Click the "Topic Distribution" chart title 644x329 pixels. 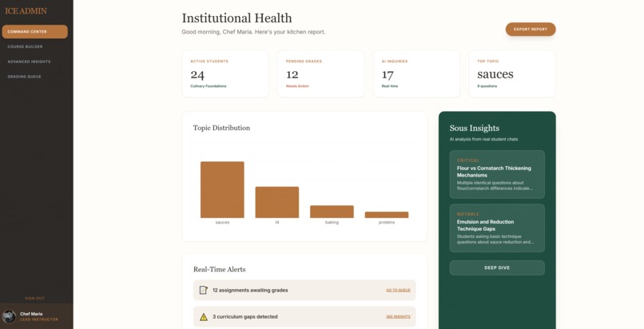(221, 128)
